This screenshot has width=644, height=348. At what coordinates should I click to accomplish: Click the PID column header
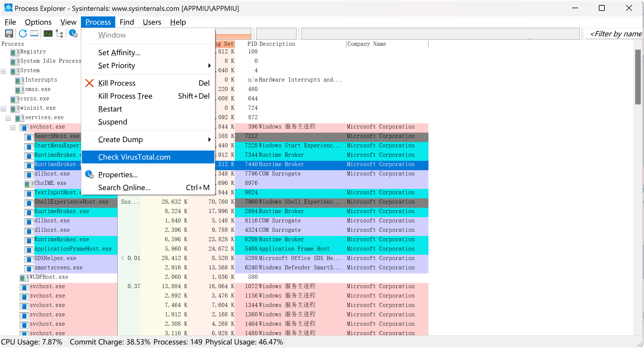pos(252,44)
